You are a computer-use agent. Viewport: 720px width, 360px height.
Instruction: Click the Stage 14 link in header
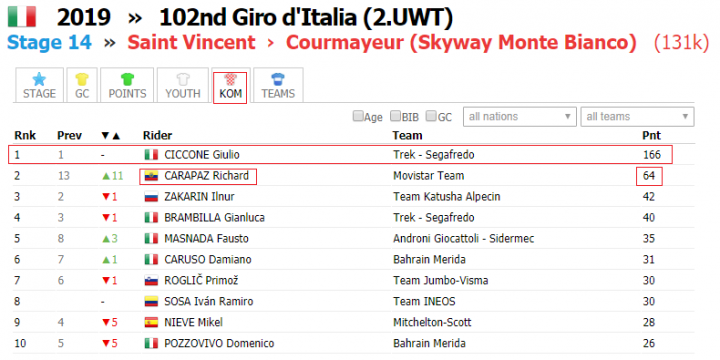(50, 42)
